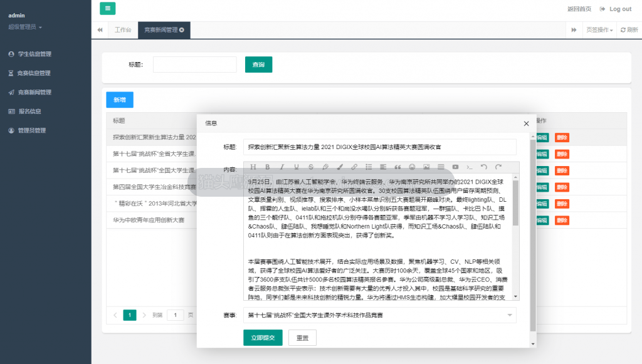The width and height of the screenshot is (642, 364).
Task: Insert a bulleted list
Action: point(369,167)
